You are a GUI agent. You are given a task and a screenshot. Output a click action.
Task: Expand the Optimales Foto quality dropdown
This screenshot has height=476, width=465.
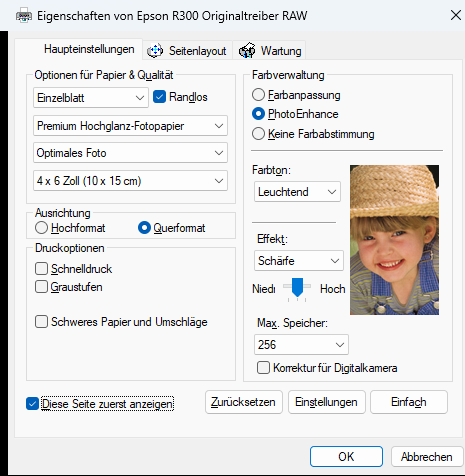tap(130, 153)
